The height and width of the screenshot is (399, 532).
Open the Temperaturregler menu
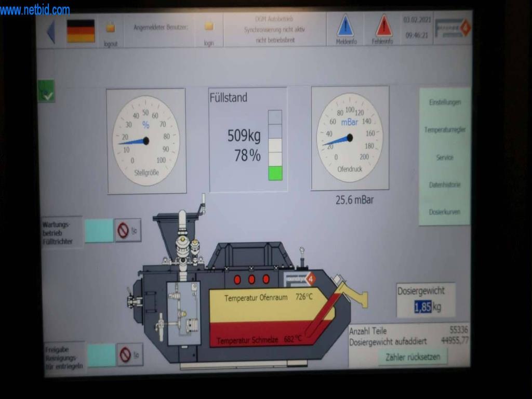coord(445,130)
